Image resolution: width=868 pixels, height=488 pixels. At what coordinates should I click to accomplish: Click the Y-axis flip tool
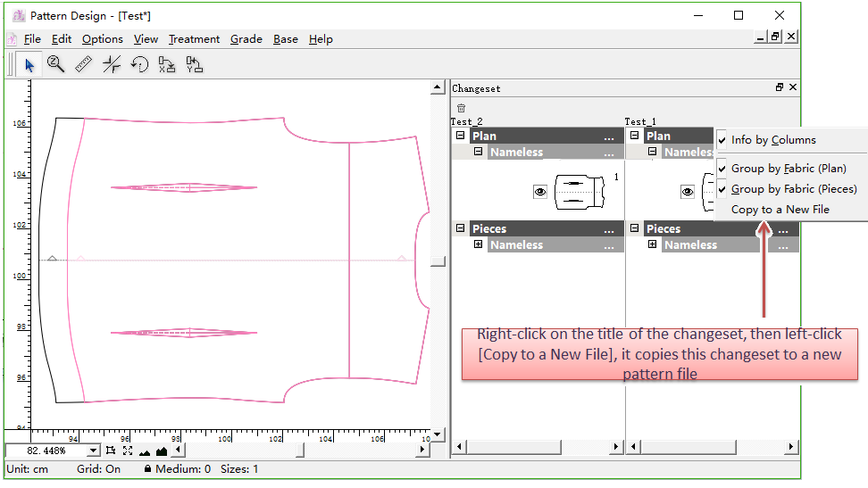point(194,64)
